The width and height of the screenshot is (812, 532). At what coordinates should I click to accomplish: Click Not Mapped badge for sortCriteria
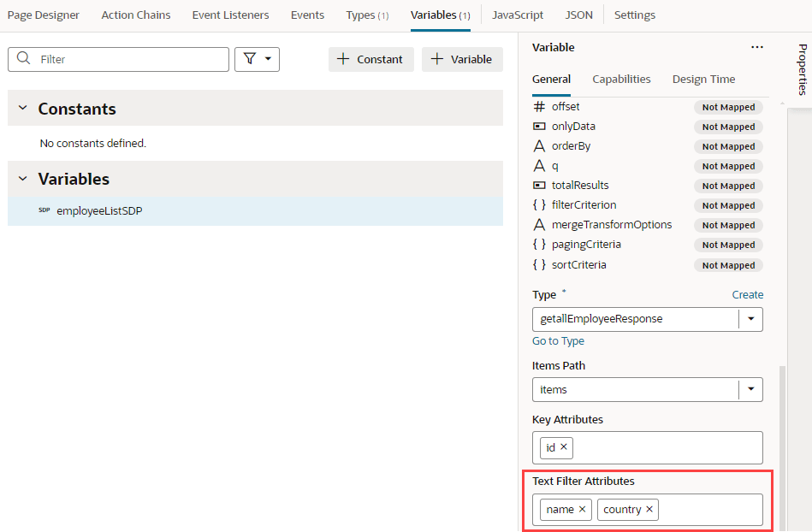coord(728,265)
